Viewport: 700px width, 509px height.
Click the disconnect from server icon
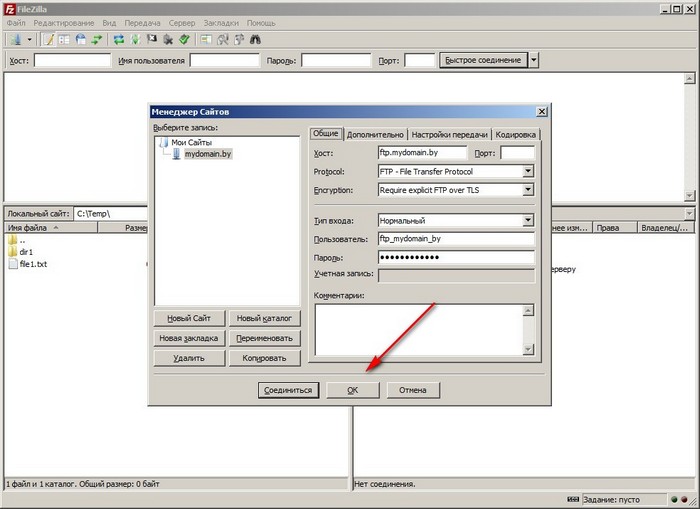[168, 40]
